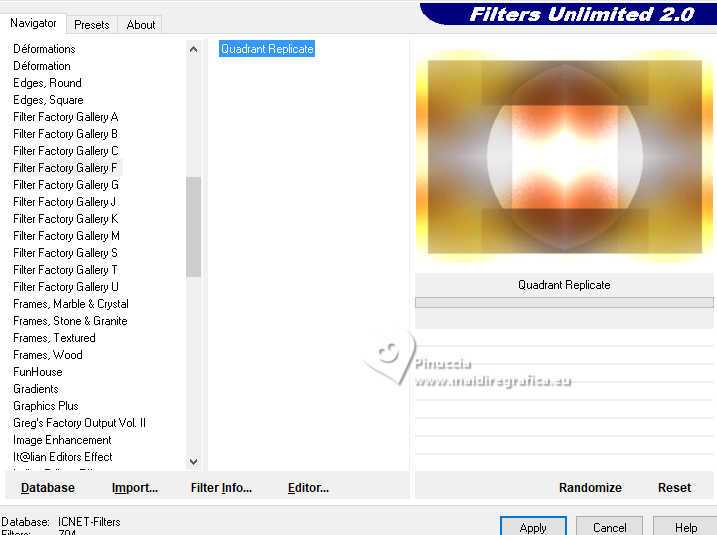The height and width of the screenshot is (535, 717).
Task: Click the Import... button
Action: point(134,488)
